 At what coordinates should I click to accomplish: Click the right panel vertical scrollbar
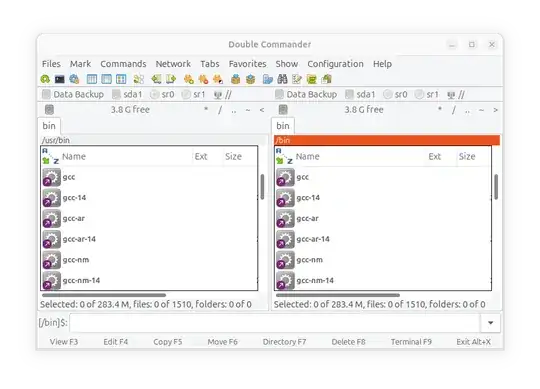[x=496, y=187]
